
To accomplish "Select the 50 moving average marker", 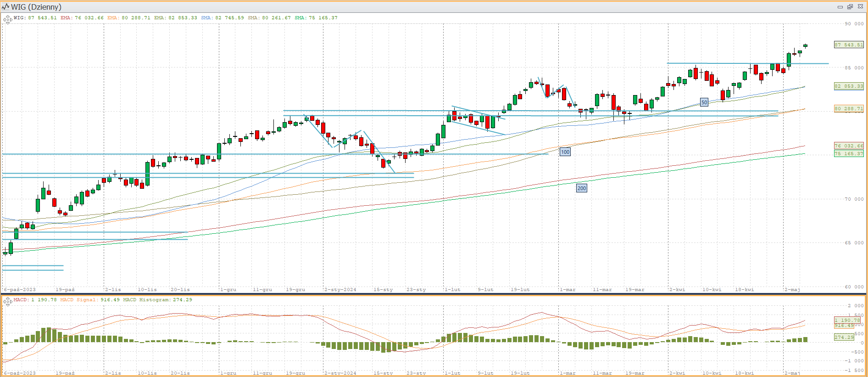I will tap(704, 102).
